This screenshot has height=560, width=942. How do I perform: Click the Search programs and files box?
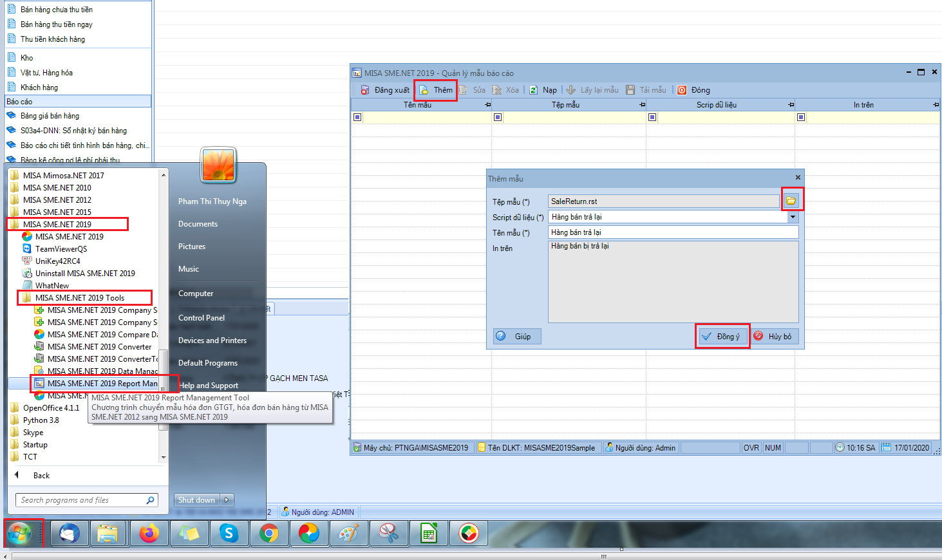tap(87, 500)
